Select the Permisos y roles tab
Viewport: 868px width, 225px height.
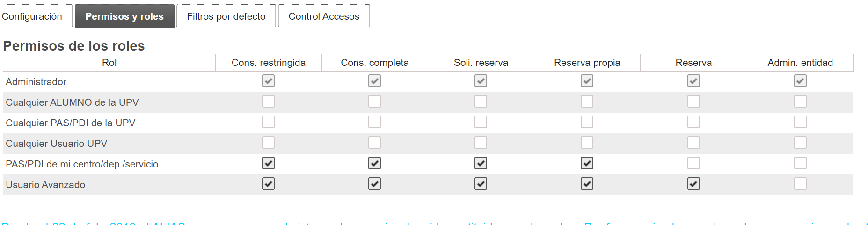tap(124, 16)
